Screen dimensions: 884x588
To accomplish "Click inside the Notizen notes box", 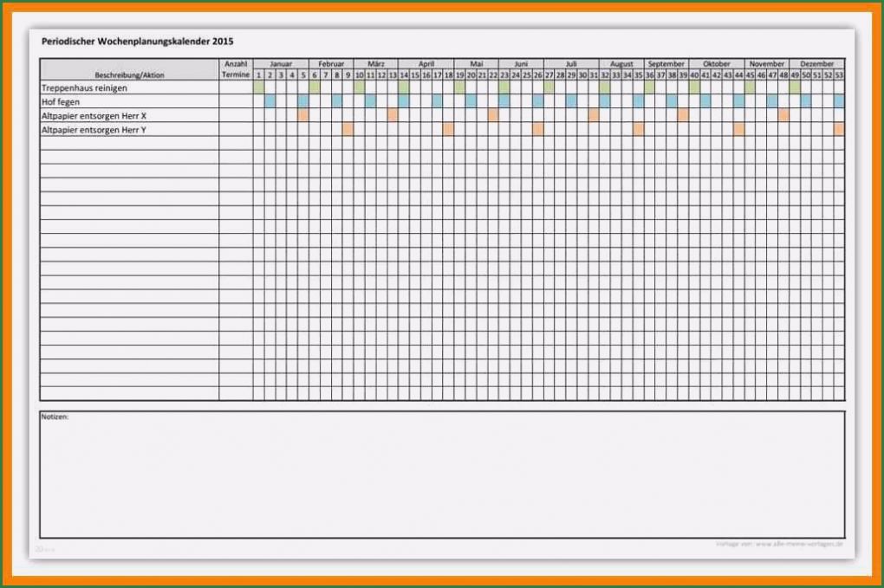I will (x=442, y=475).
